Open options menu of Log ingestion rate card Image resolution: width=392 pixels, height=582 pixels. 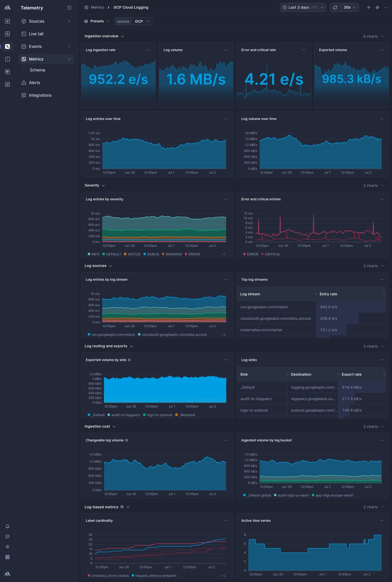coord(148,50)
